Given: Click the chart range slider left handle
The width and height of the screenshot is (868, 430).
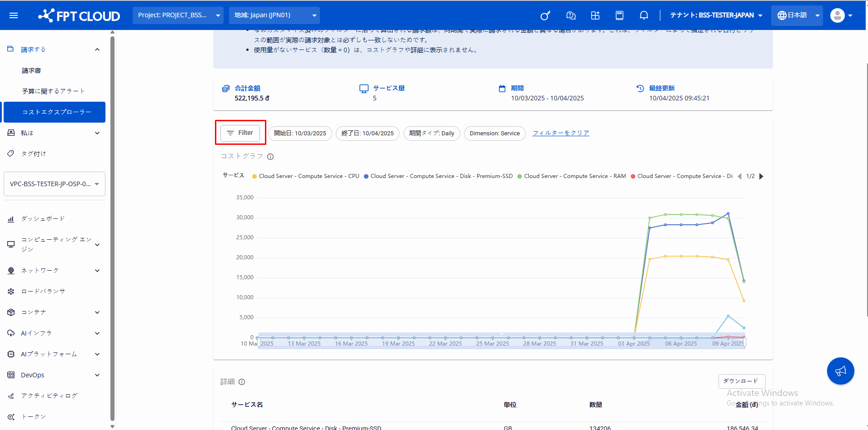Looking at the screenshot, I should pos(258,342).
